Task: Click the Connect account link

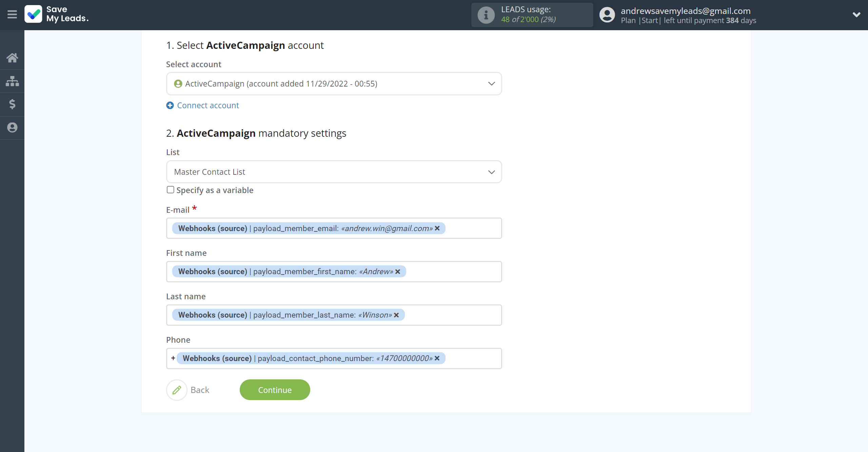Action: 208,106
